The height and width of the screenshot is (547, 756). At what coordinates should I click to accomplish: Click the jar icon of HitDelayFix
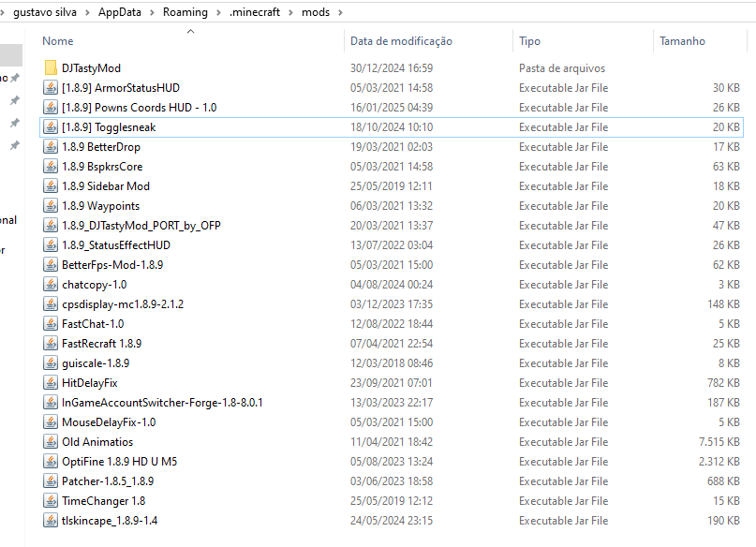pos(51,383)
